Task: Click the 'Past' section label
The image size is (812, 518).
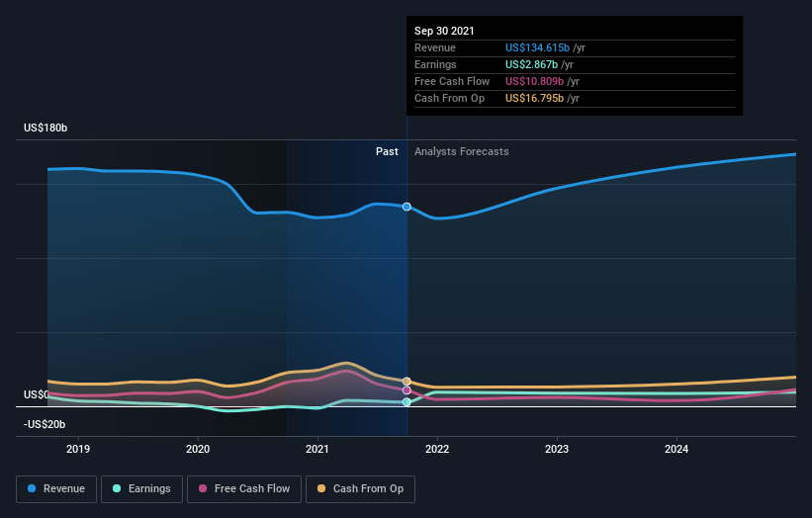Action: point(387,151)
